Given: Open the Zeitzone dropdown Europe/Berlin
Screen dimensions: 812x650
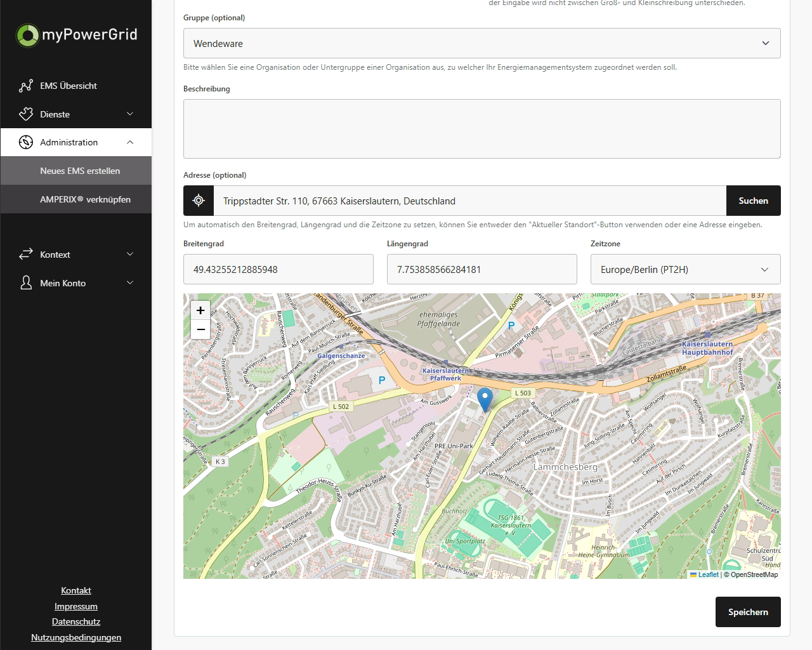Looking at the screenshot, I should coord(686,269).
